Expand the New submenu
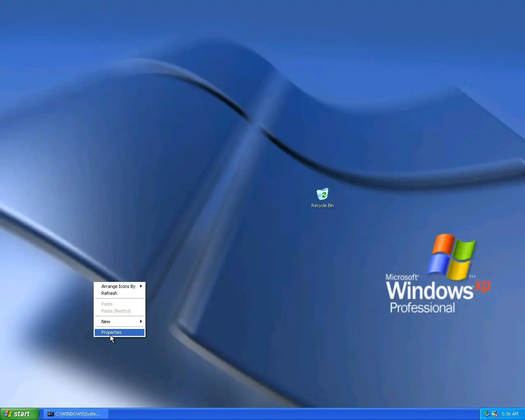This screenshot has width=525, height=420. [119, 322]
